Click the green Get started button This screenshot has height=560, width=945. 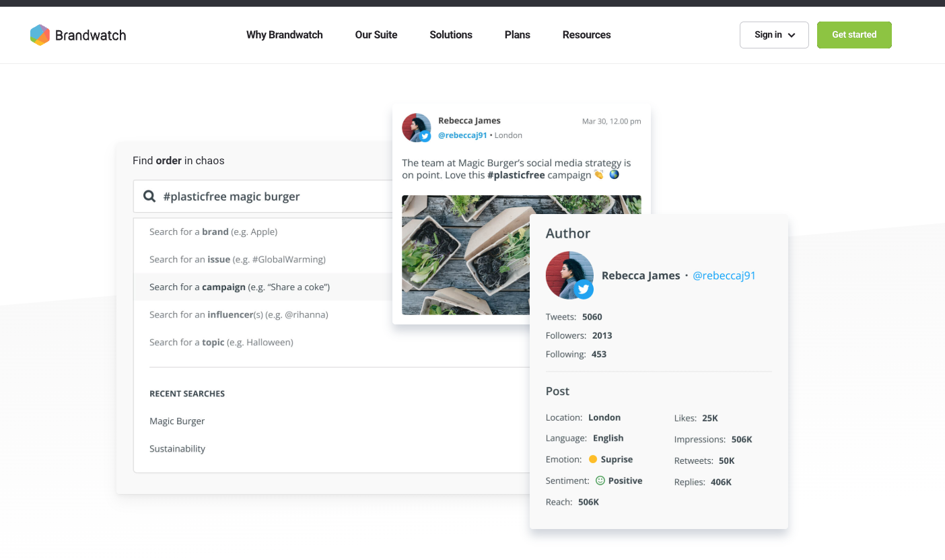tap(854, 35)
